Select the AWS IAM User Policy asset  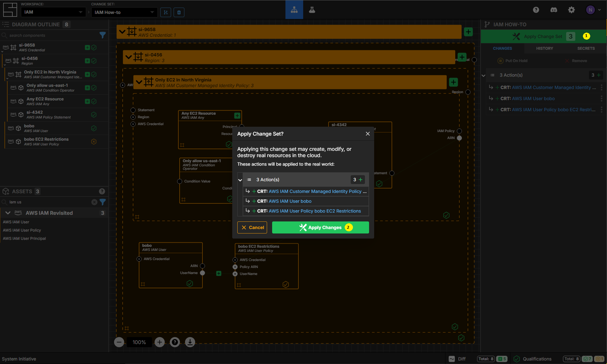click(x=22, y=230)
